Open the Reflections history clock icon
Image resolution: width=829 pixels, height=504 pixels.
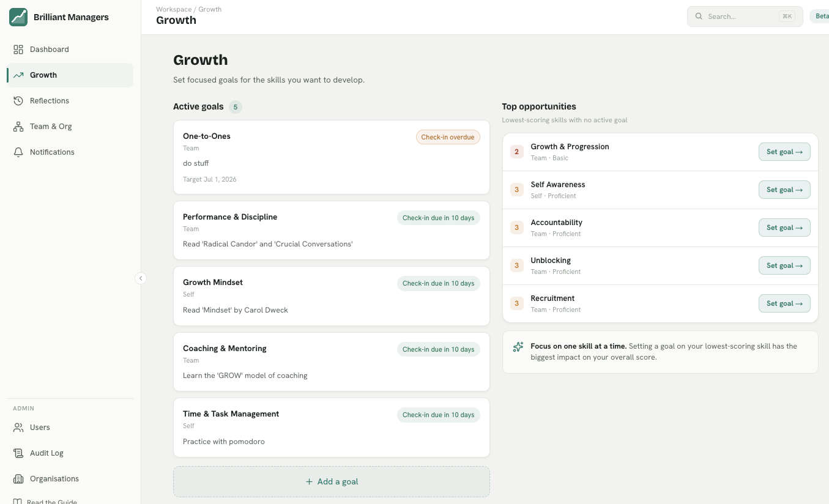(18, 101)
